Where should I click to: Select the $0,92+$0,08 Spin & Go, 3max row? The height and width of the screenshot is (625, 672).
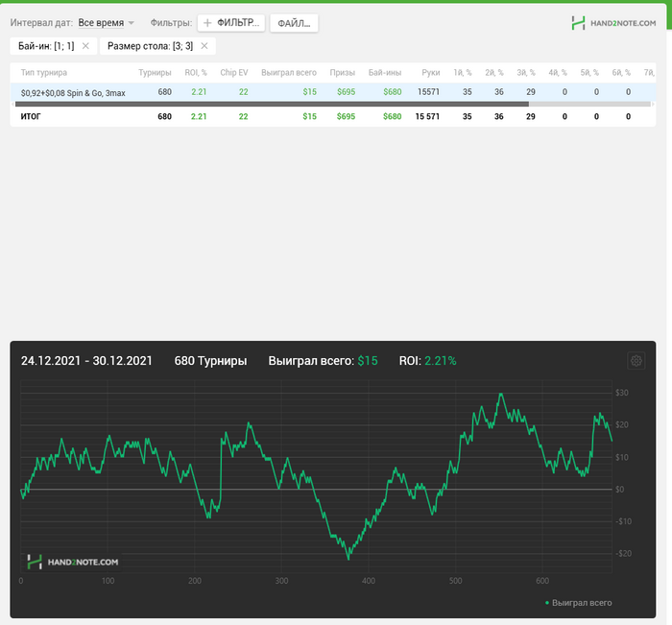(x=332, y=92)
